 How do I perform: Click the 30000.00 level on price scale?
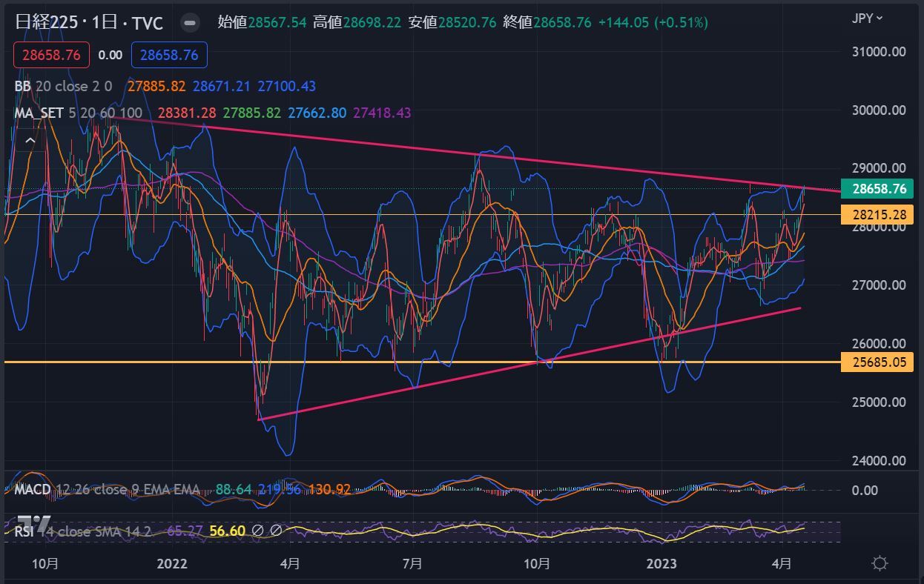[879, 110]
